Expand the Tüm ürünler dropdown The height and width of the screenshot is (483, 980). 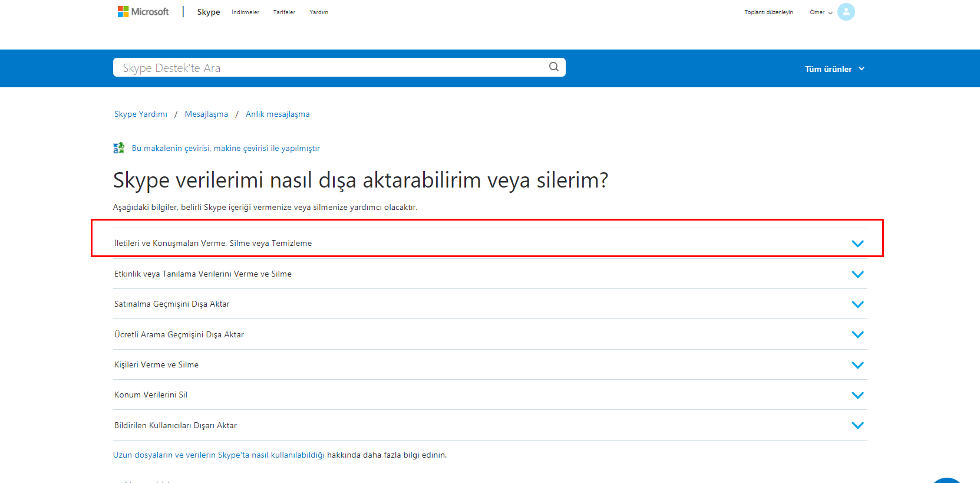[834, 69]
